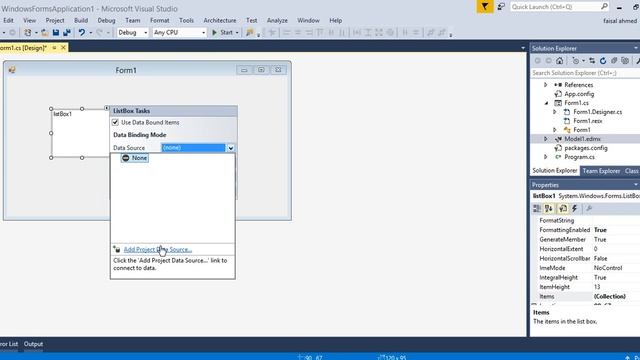This screenshot has width=640, height=360.
Task: Expand the Model1.edmx node
Action: click(546, 139)
